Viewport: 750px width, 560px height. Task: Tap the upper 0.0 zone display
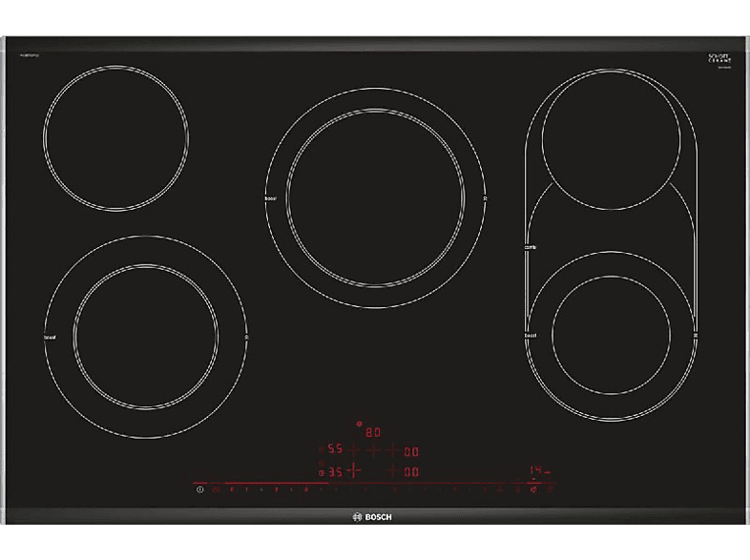point(411,450)
